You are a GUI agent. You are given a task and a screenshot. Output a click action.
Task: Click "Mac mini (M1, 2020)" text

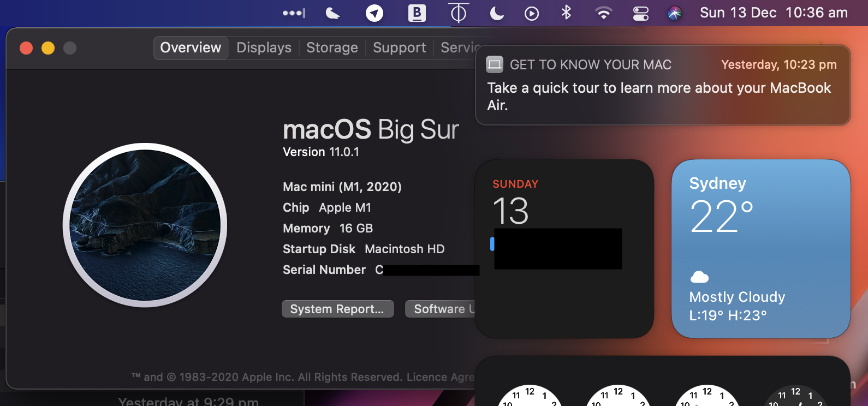[x=342, y=187]
